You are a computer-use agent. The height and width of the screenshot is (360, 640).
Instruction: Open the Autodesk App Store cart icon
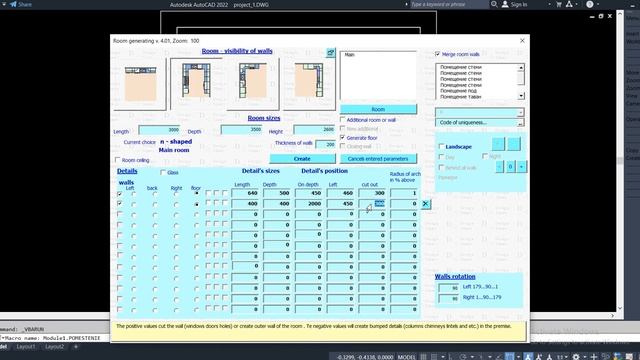click(559, 4)
